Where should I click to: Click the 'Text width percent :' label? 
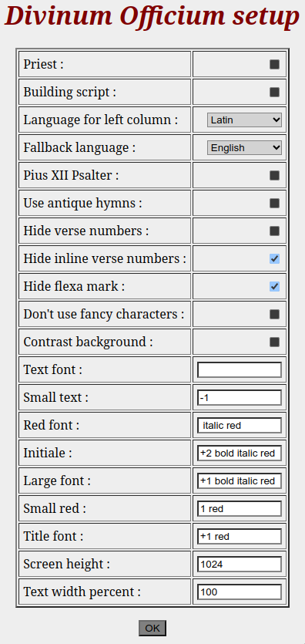(82, 592)
